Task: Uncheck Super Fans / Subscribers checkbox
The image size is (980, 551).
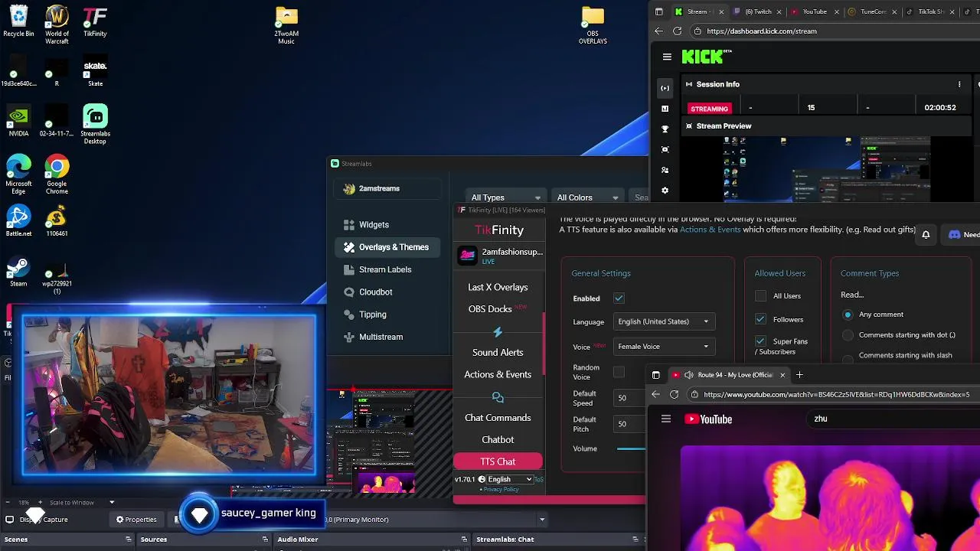Action: click(x=760, y=341)
